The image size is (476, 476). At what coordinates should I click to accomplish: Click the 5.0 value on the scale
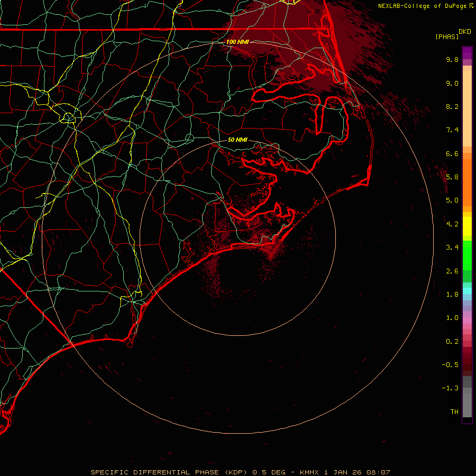click(452, 200)
